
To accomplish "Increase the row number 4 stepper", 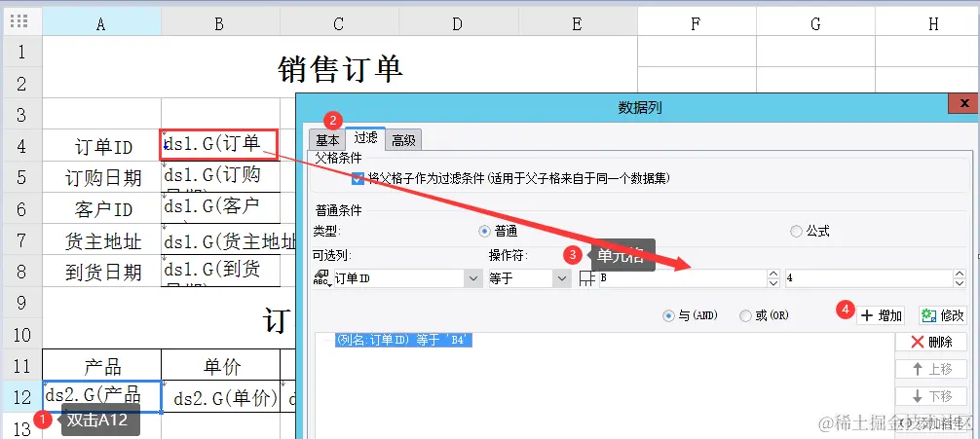I will pos(960,274).
